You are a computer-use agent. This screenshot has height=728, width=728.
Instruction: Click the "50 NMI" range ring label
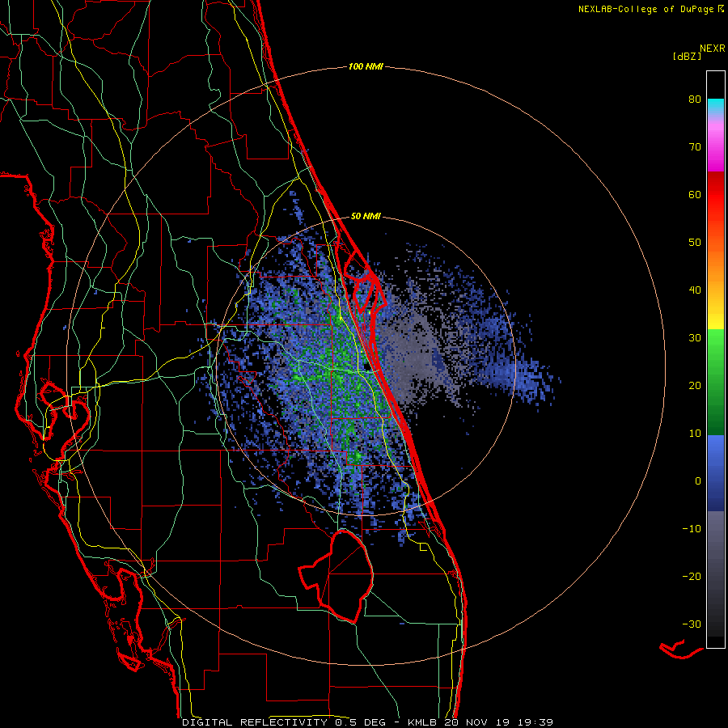366,216
